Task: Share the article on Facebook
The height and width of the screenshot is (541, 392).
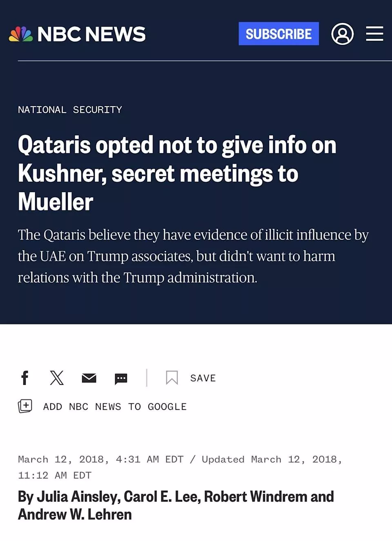Action: click(24, 378)
